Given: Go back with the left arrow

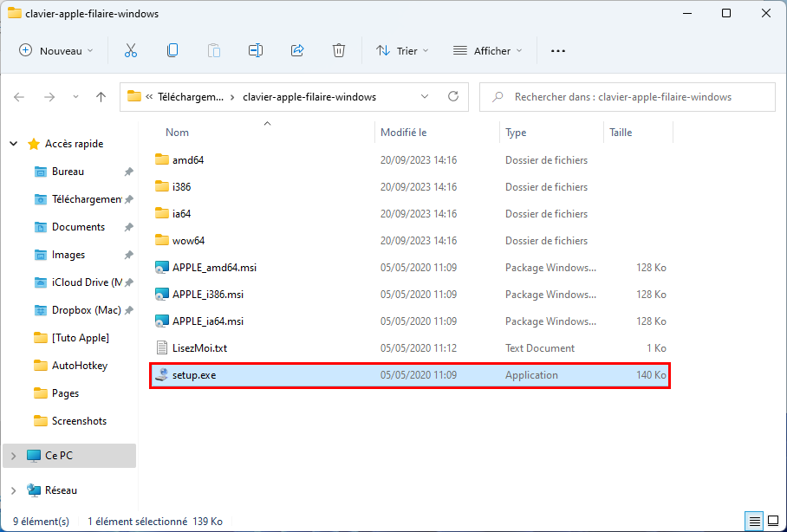Looking at the screenshot, I should tap(19, 97).
